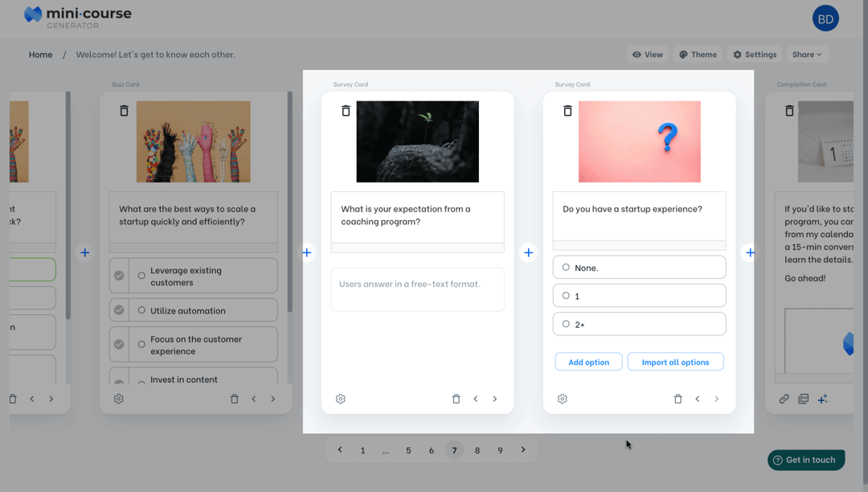This screenshot has height=492, width=868.
Task: Mark 'Focus on the customer experience' as correct
Action: (119, 344)
